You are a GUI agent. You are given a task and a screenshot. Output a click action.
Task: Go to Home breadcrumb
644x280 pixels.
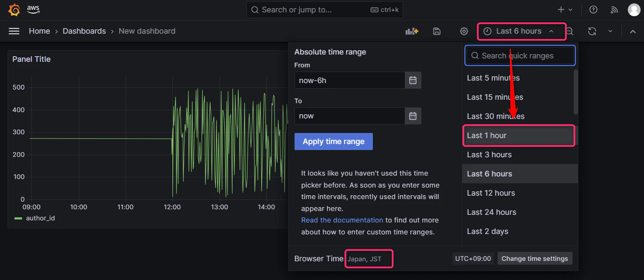(40, 31)
